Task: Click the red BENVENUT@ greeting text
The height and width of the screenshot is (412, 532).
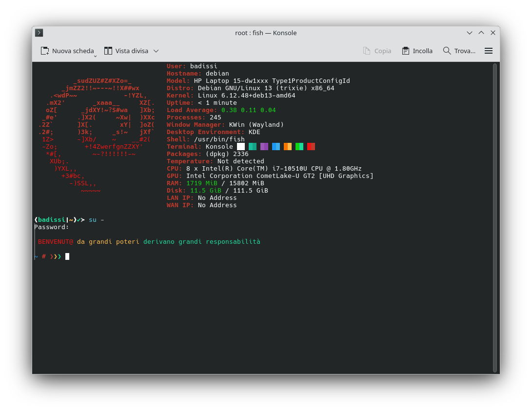Action: pyautogui.click(x=56, y=241)
